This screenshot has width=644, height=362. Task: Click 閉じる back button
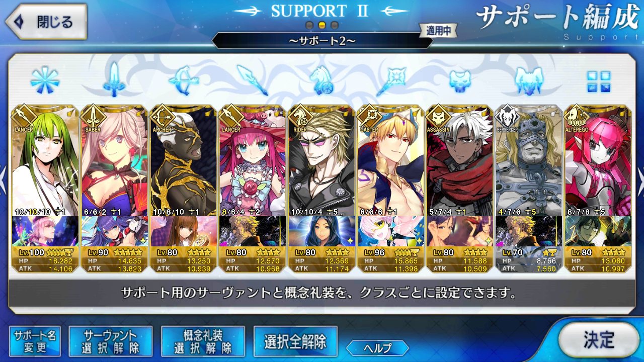coord(46,22)
